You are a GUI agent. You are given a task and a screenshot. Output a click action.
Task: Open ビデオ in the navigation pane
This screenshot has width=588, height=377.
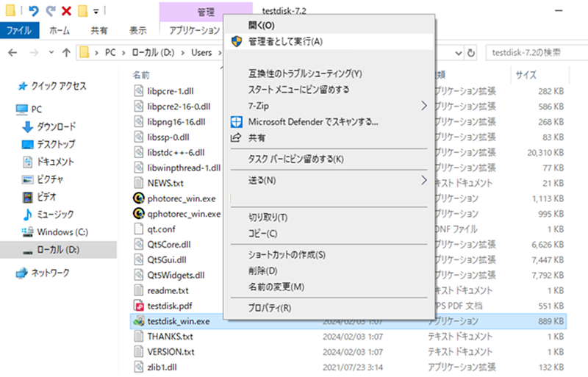click(40, 196)
